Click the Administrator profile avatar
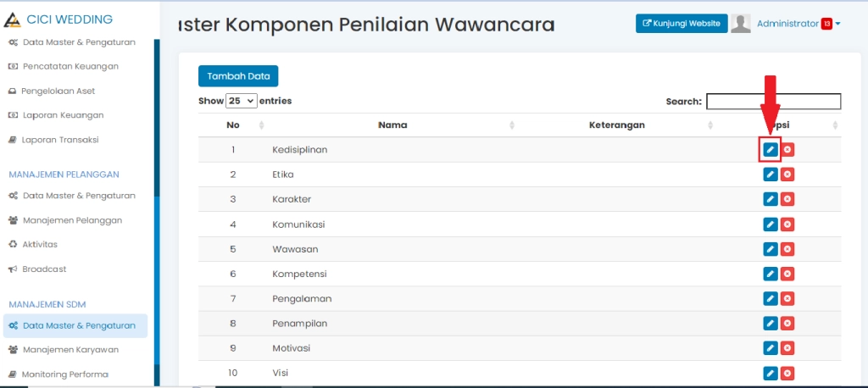Screen dimensions: 868x388 click(741, 24)
